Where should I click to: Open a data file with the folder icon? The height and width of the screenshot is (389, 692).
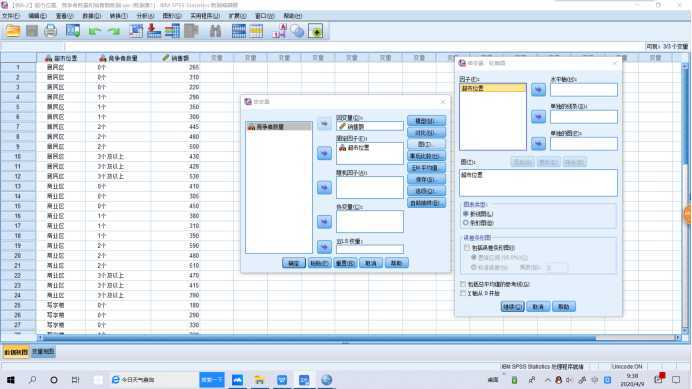pyautogui.click(x=13, y=31)
